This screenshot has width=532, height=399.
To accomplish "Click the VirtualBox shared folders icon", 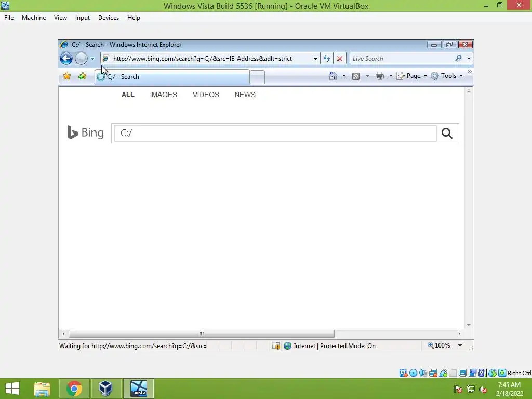I will tap(453, 373).
